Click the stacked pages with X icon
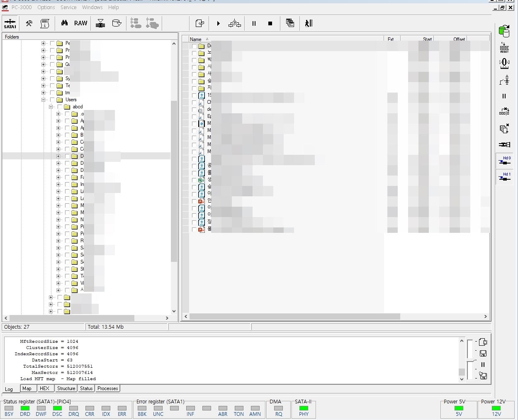This screenshot has width=518, height=420. 504,129
